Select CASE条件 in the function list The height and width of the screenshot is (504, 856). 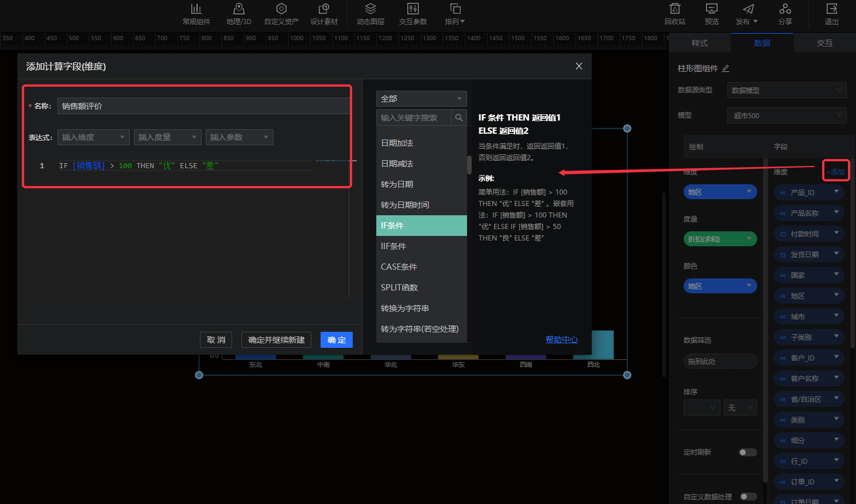coord(399,267)
